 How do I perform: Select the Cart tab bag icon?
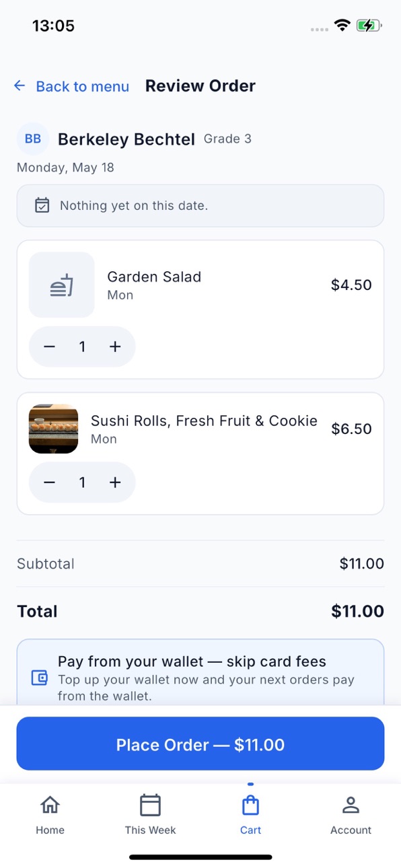pyautogui.click(x=250, y=805)
